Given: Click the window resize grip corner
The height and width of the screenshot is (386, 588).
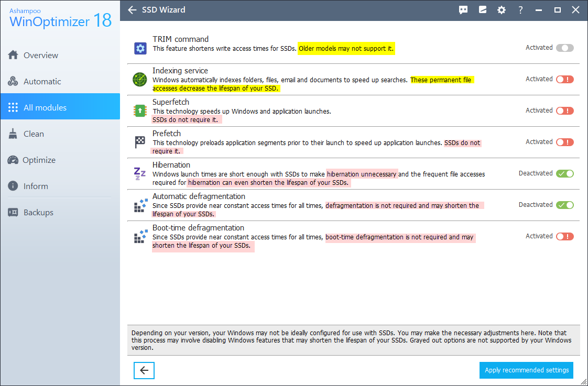Looking at the screenshot, I should point(583,382).
